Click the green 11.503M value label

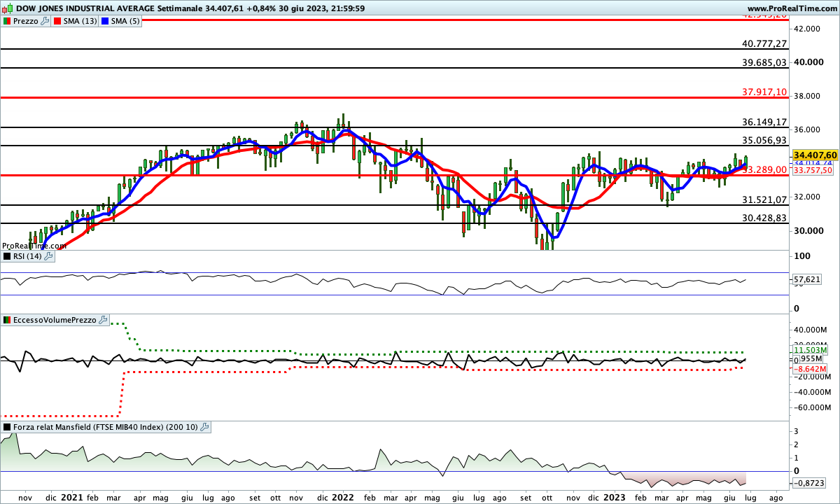coord(811,349)
